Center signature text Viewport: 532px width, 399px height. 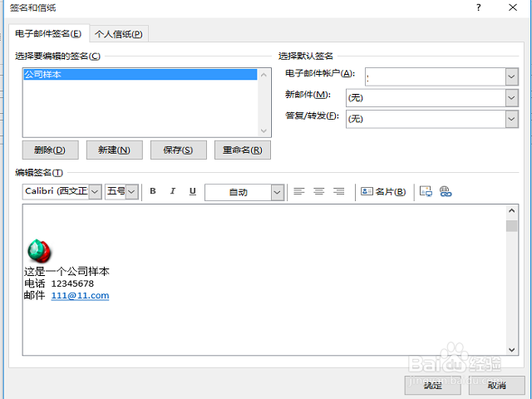click(x=318, y=192)
